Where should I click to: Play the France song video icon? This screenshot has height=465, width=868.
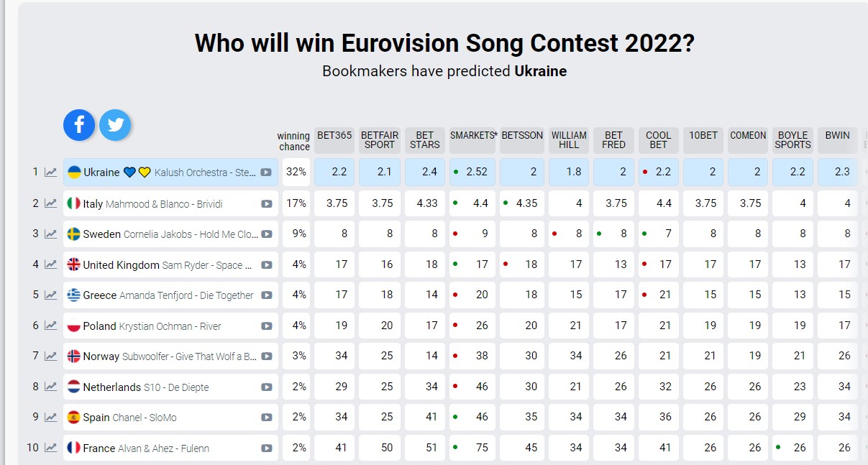click(x=266, y=448)
